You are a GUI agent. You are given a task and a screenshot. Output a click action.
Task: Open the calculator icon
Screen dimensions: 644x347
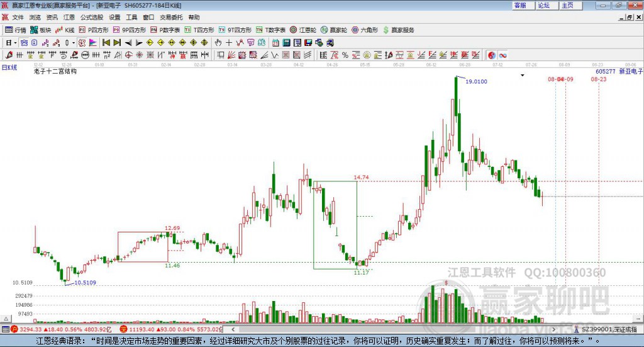(286, 43)
